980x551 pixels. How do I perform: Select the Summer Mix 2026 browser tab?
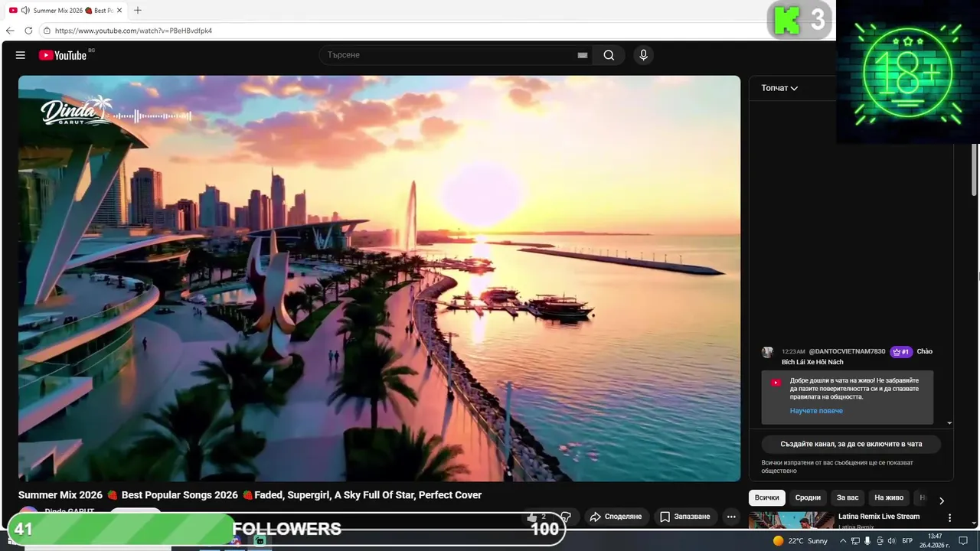(65, 11)
